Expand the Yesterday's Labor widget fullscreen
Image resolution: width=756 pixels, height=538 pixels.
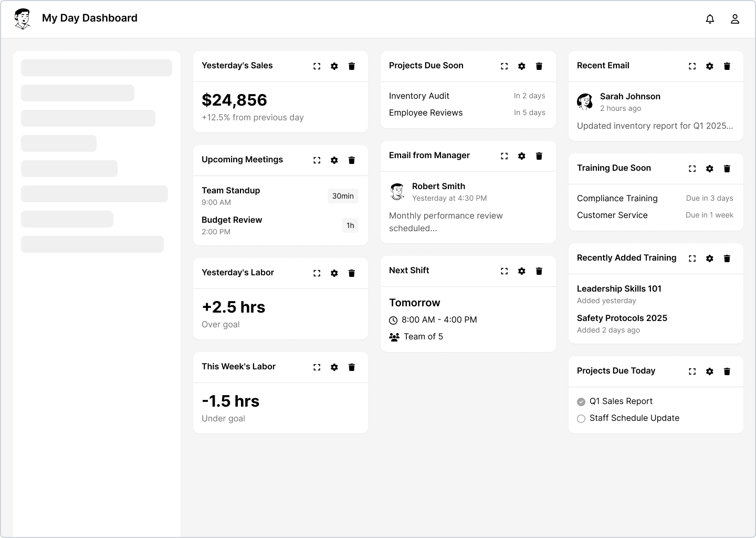317,273
